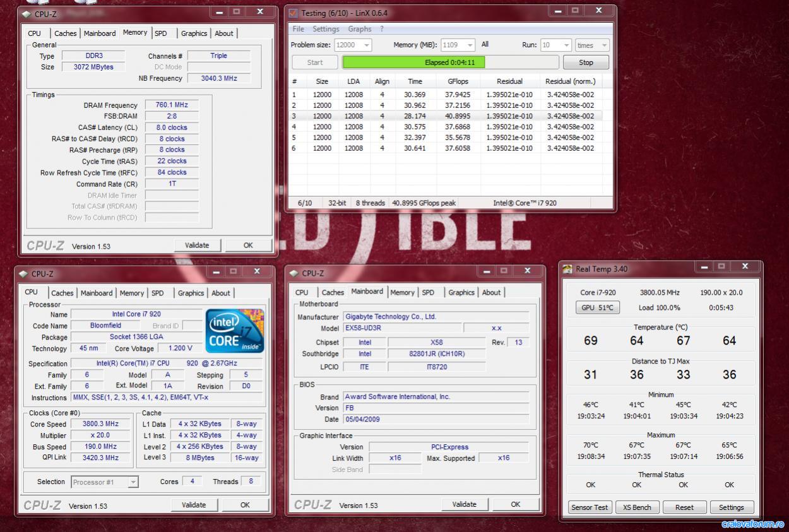Click the title icon of the CPU-Z Mainboard window

(x=293, y=273)
